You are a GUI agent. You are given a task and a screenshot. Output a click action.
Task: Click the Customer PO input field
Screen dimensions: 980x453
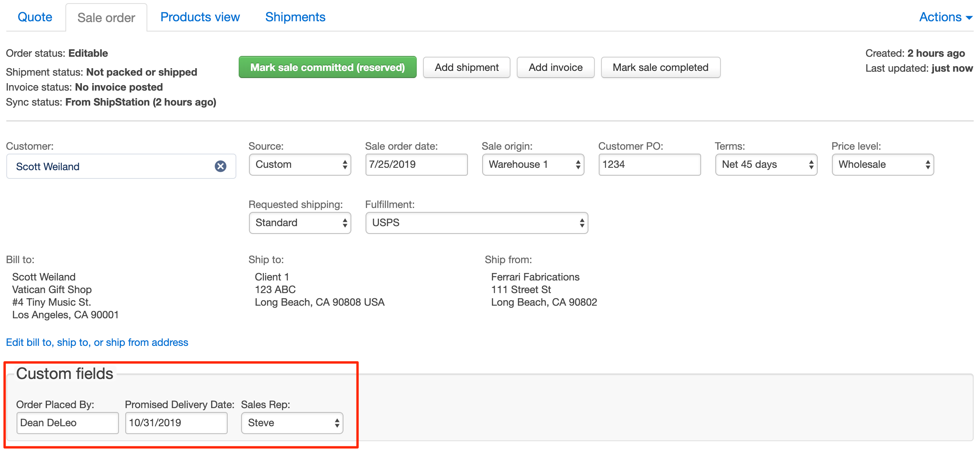coord(650,165)
